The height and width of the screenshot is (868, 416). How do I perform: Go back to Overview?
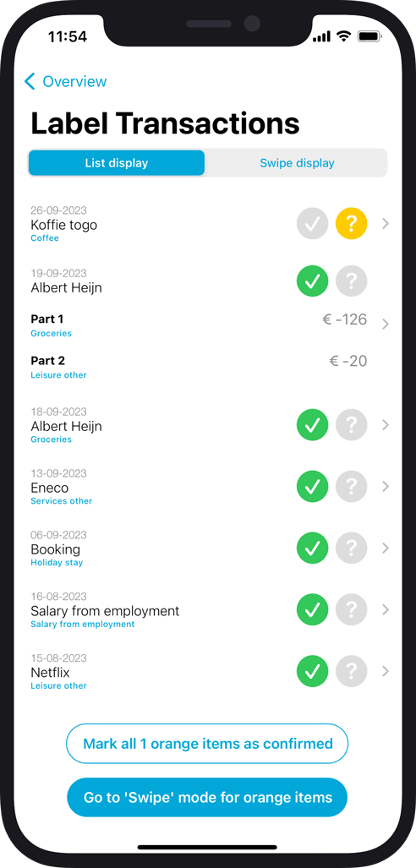(65, 81)
